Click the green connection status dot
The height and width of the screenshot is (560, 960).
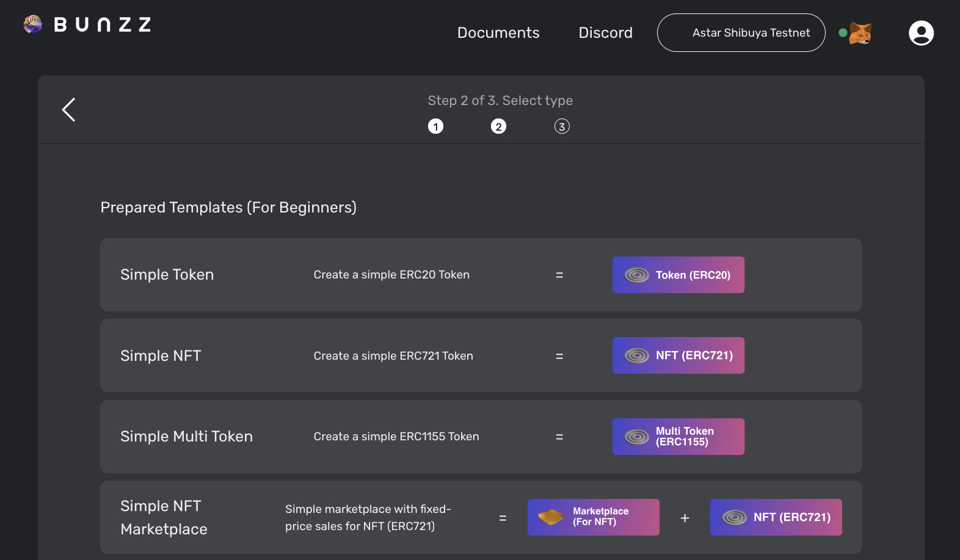click(x=843, y=33)
